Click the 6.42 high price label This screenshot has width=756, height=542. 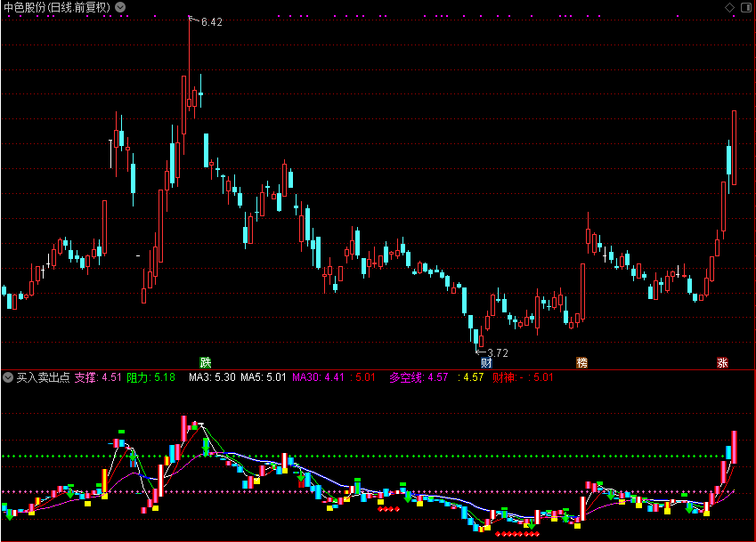pyautogui.click(x=212, y=22)
